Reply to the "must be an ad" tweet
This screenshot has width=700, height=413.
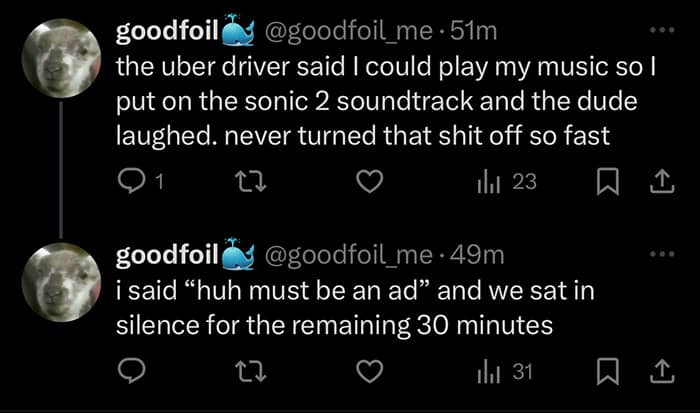132,372
